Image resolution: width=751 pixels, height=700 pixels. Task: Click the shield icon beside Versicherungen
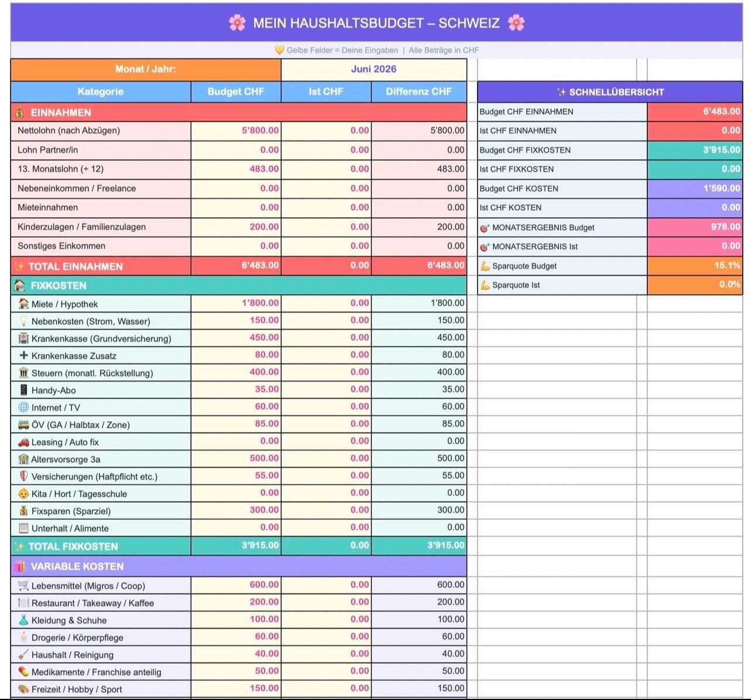click(23, 476)
